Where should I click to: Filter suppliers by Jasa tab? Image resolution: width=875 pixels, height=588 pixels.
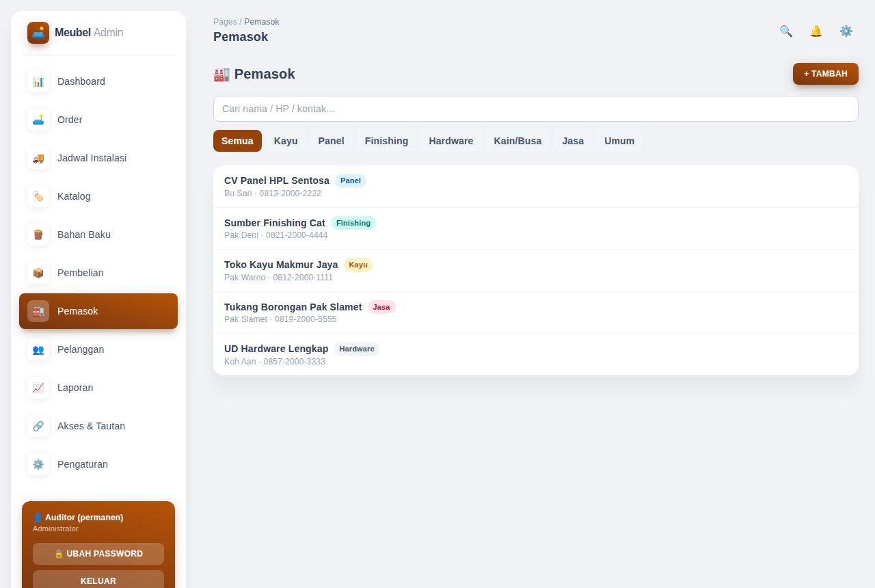coord(573,141)
